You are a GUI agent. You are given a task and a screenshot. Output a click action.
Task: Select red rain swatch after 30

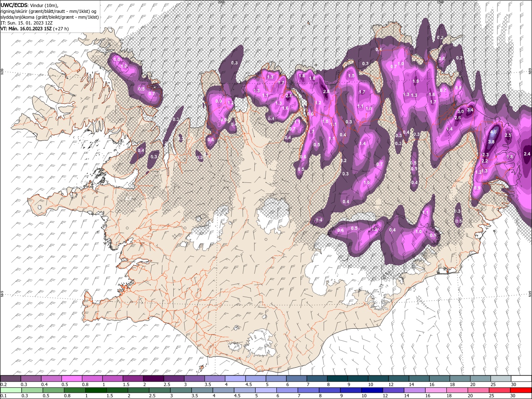pyautogui.click(x=521, y=390)
